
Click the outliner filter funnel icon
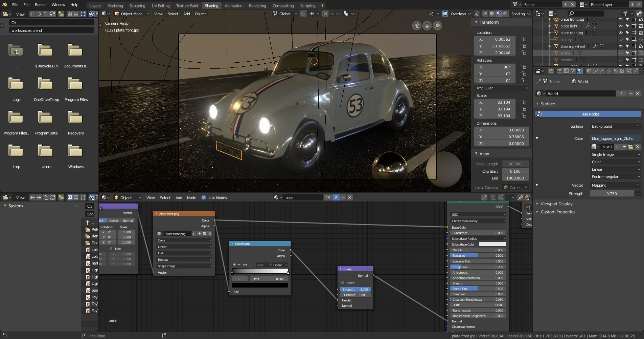click(625, 14)
